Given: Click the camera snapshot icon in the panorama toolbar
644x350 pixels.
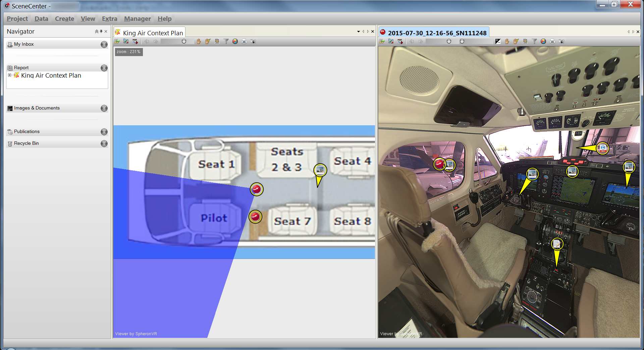Looking at the screenshot, I should pyautogui.click(x=561, y=41).
